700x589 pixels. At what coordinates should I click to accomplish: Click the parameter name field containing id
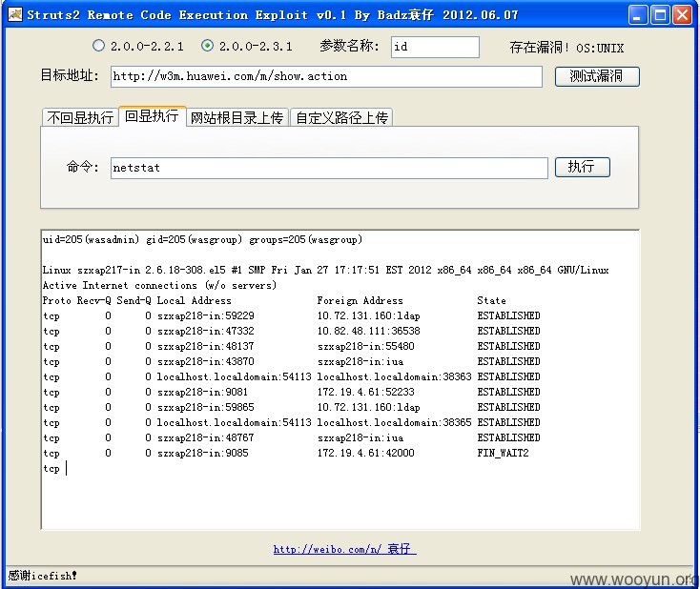point(435,47)
